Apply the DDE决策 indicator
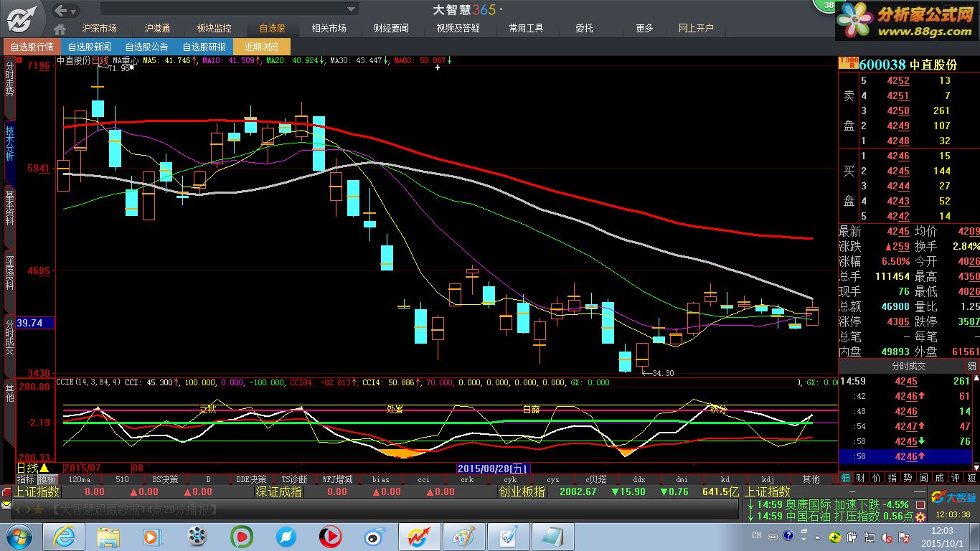The width and height of the screenshot is (980, 551). pos(251,479)
